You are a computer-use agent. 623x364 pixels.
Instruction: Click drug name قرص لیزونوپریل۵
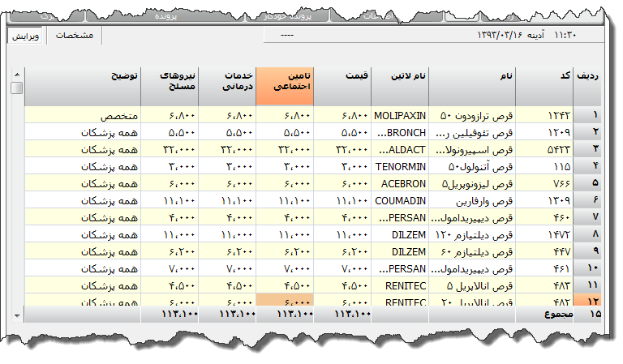coord(472,184)
